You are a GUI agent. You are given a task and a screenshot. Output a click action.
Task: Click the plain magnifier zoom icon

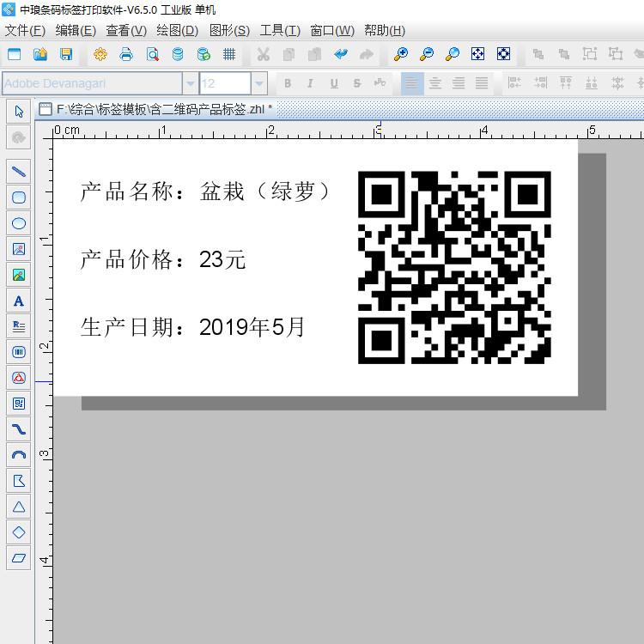point(453,54)
